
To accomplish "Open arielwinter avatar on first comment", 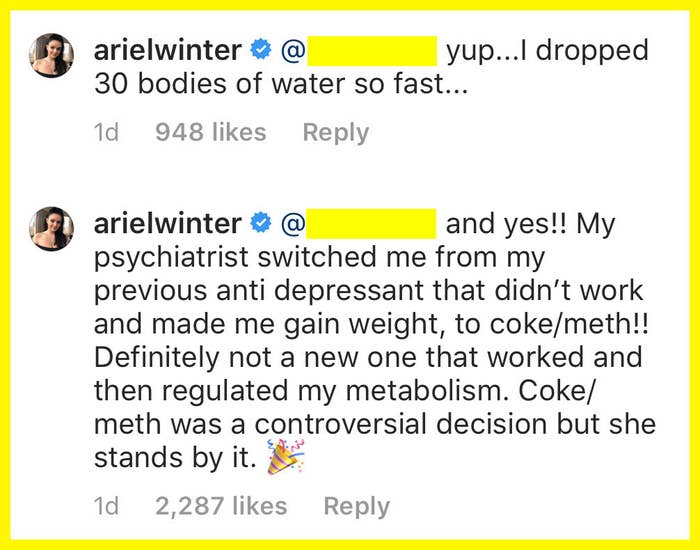I will click(x=51, y=55).
